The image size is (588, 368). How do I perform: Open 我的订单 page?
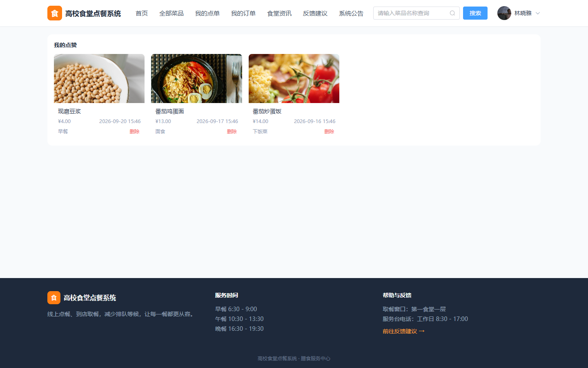tap(243, 13)
